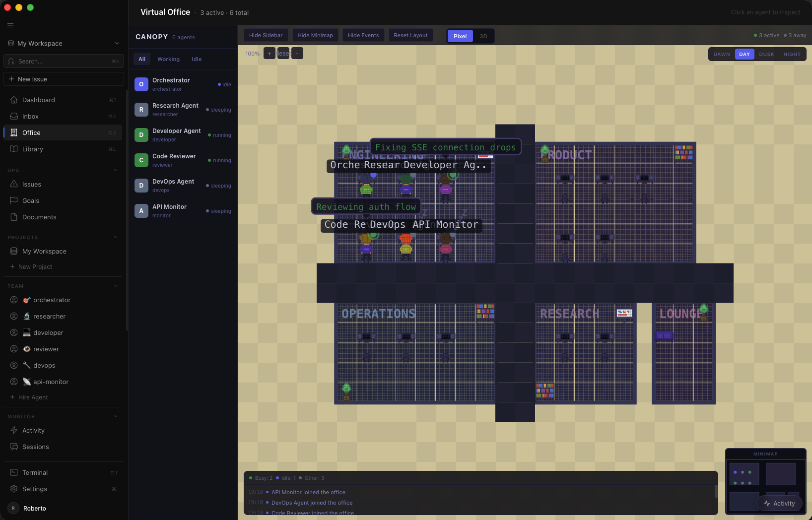
Task: Click the Settings gear icon
Action: (x=14, y=489)
